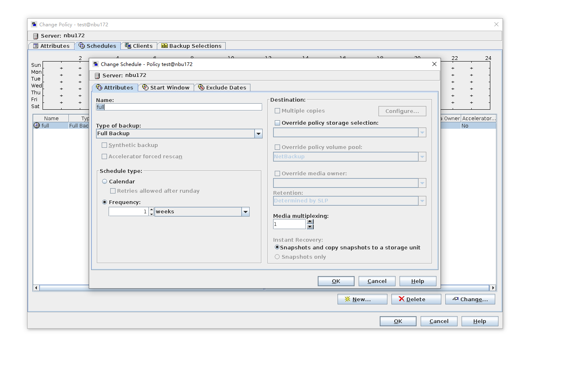Select Schedules tab in Change Policy window

(x=98, y=46)
